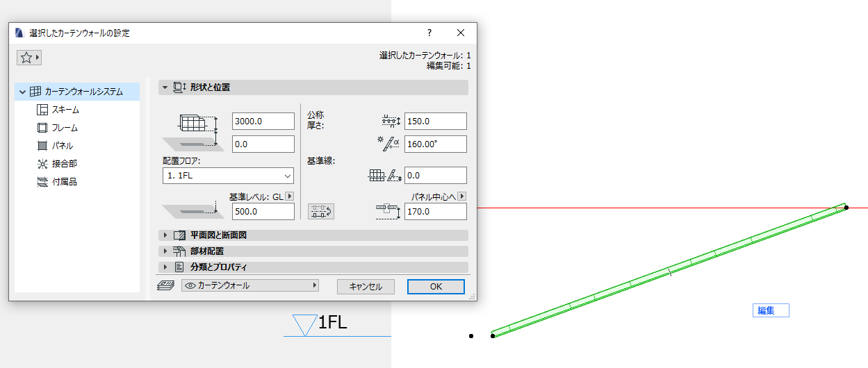
Task: Click the 1FL level marker label
Action: (332, 323)
